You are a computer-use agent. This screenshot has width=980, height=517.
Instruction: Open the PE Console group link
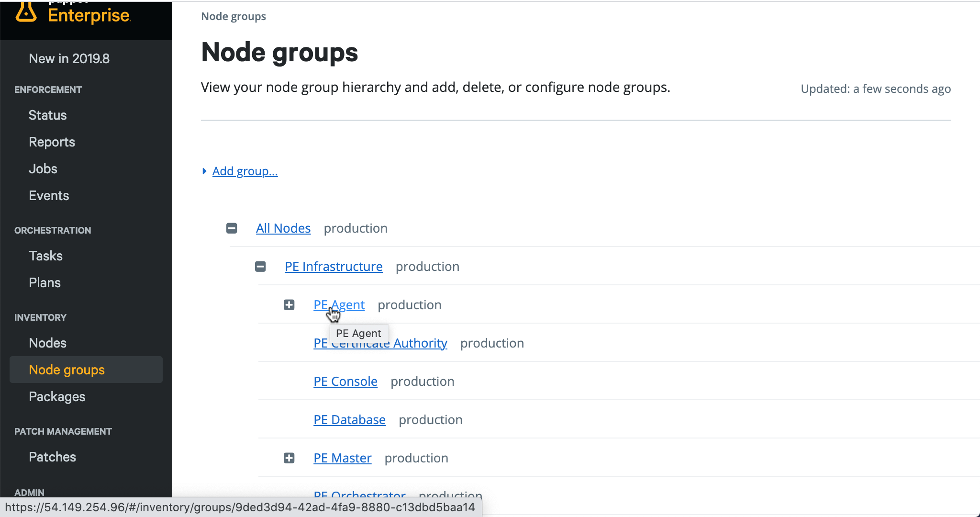345,382
